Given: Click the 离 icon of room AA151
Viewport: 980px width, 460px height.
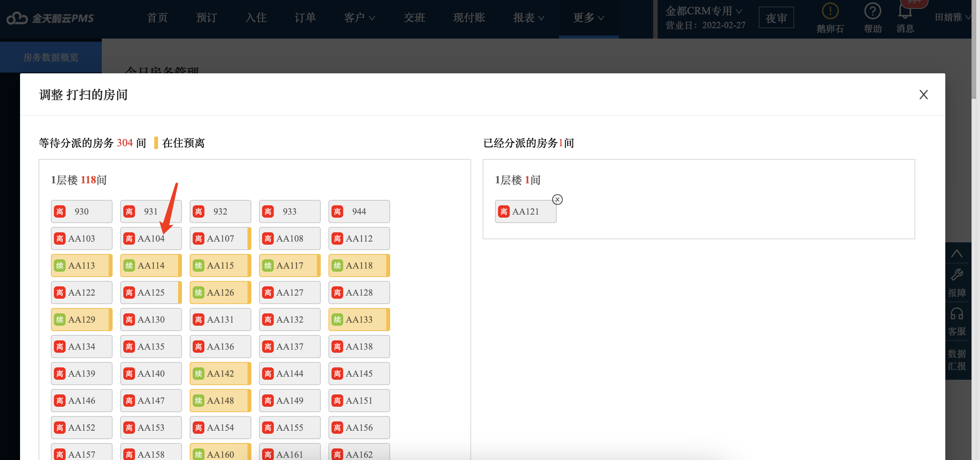Looking at the screenshot, I should coord(337,401).
